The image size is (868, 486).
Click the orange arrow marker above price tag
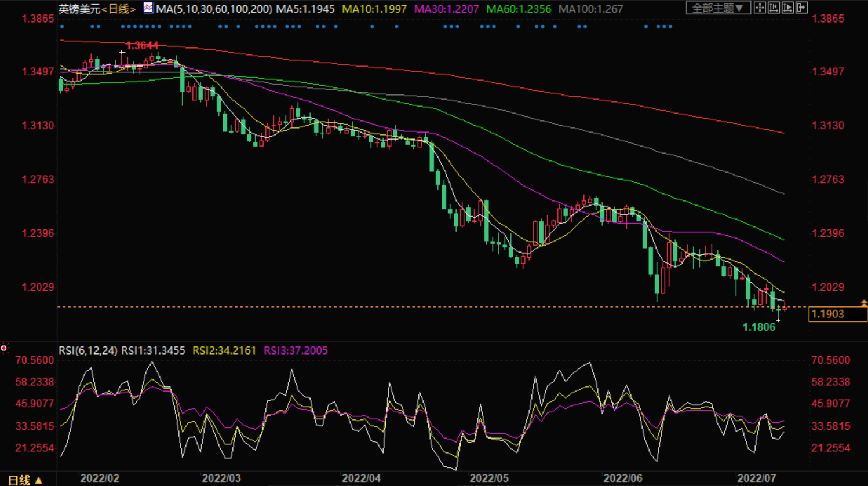tap(863, 303)
